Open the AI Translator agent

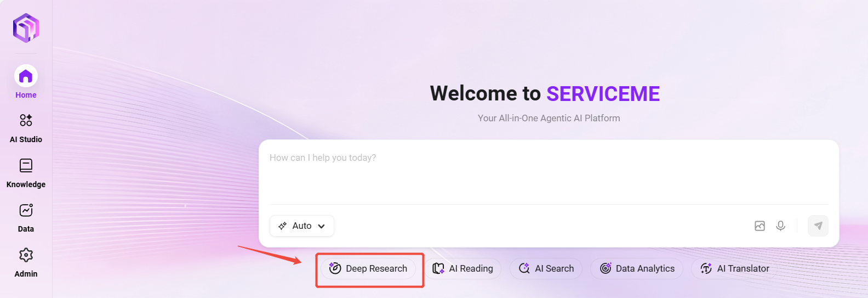(734, 269)
